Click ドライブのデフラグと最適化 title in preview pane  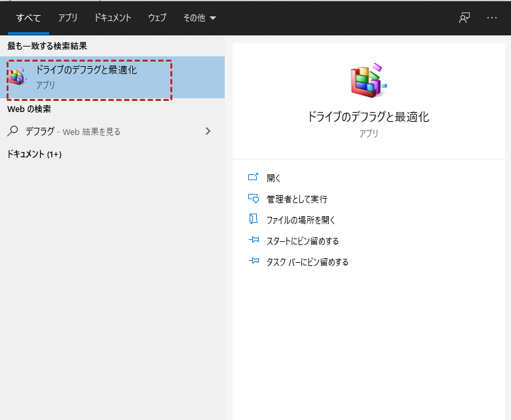(369, 117)
